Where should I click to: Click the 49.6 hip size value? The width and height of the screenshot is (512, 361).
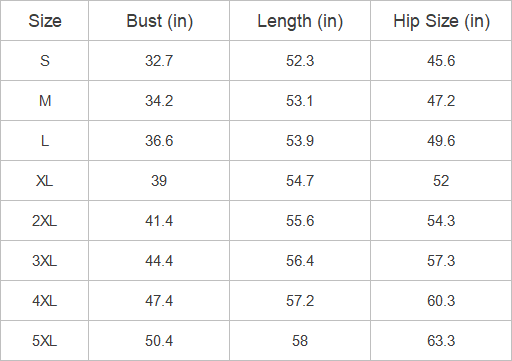pyautogui.click(x=441, y=141)
